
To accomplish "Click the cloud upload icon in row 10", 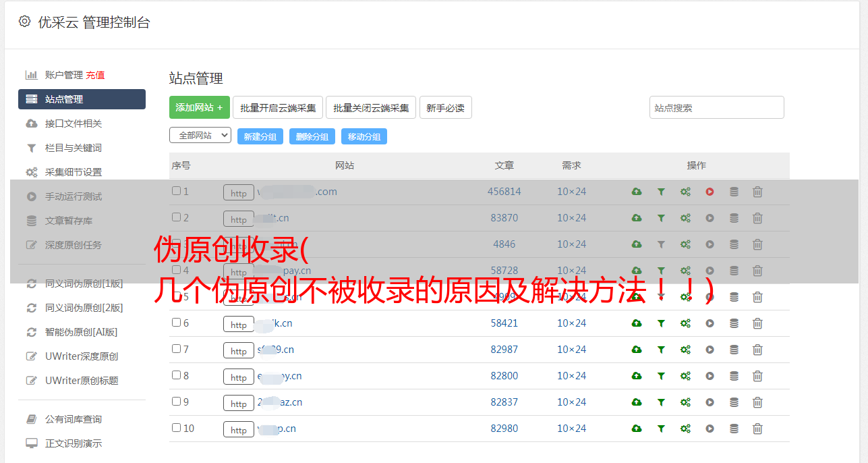I will coord(637,429).
